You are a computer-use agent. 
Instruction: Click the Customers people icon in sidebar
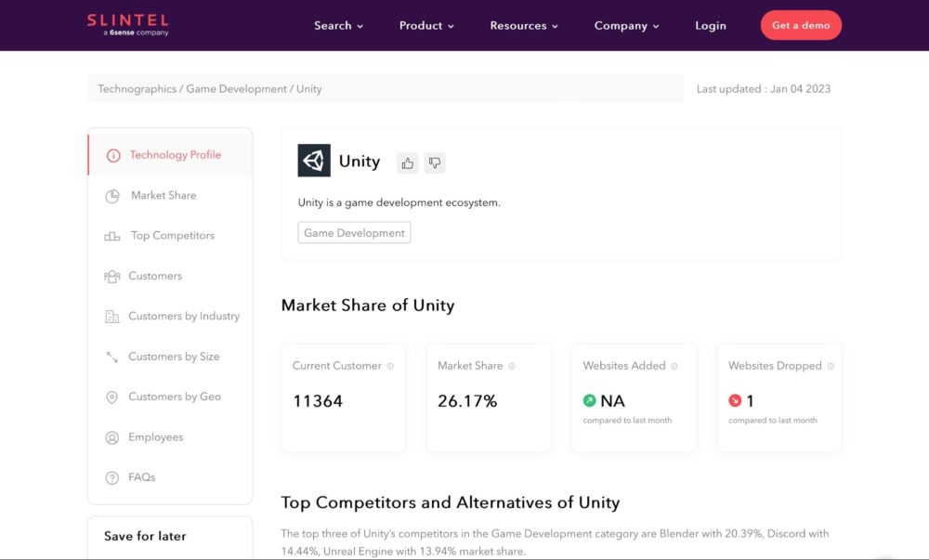(x=111, y=276)
